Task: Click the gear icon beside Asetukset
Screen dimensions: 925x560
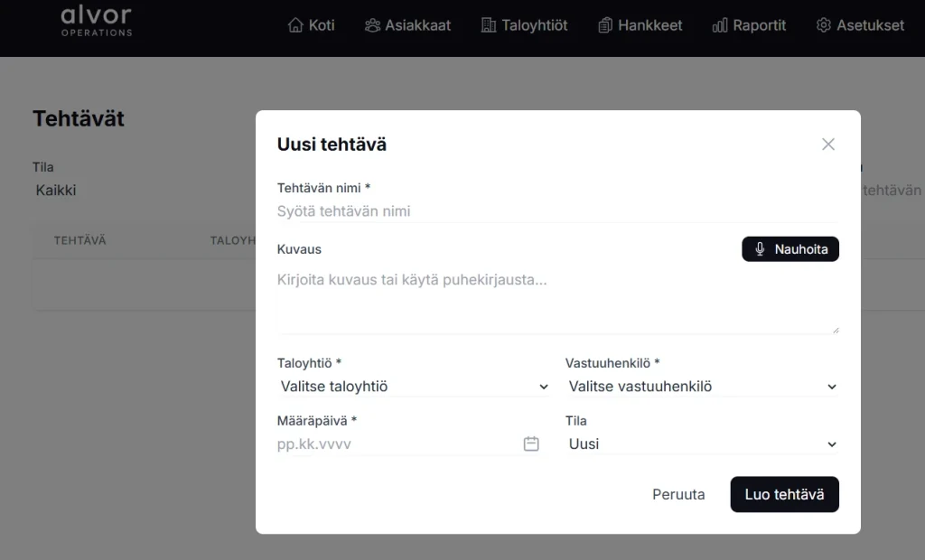Action: (x=823, y=25)
